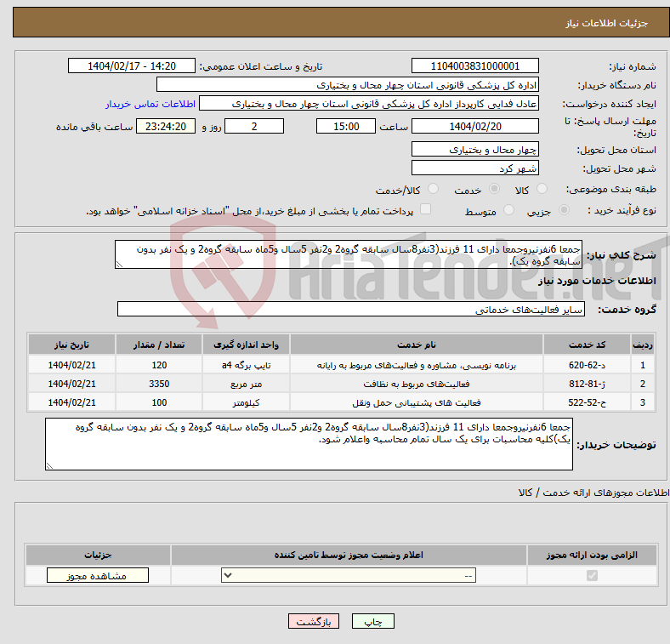Click the شماره نیاز field 1104003831000001
Viewport: 670px width, 644px height.
(x=474, y=66)
